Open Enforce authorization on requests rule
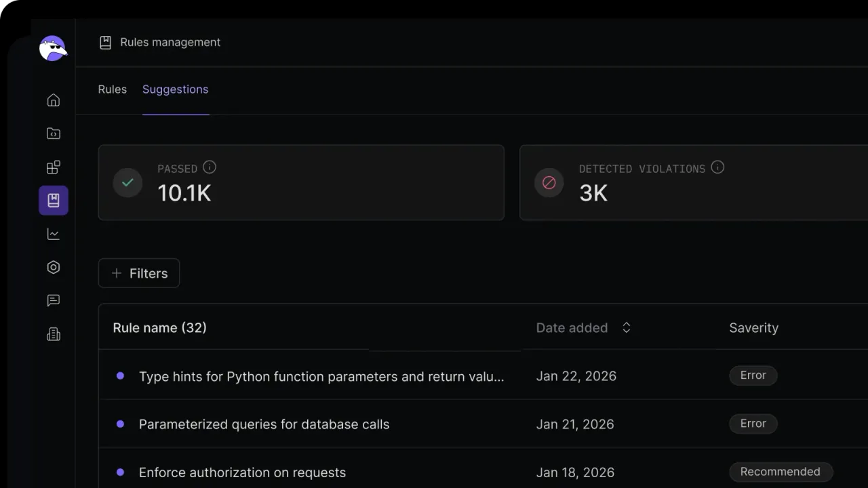This screenshot has height=488, width=868. point(242,472)
